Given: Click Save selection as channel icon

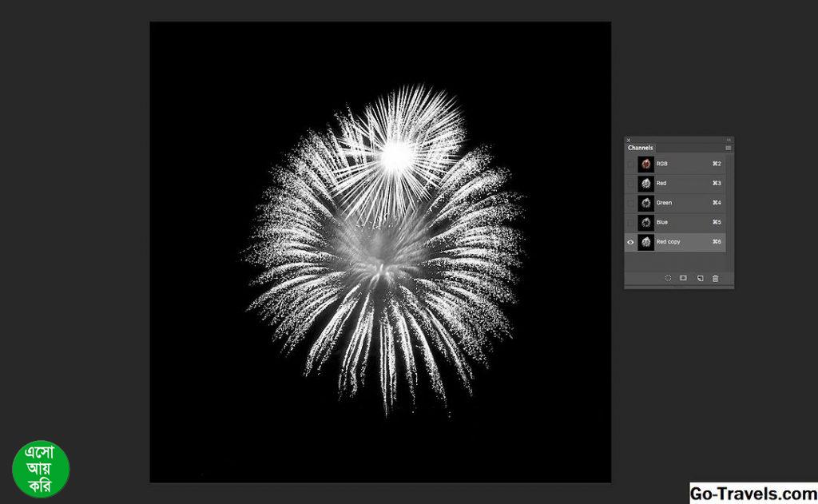Looking at the screenshot, I should tap(683, 278).
